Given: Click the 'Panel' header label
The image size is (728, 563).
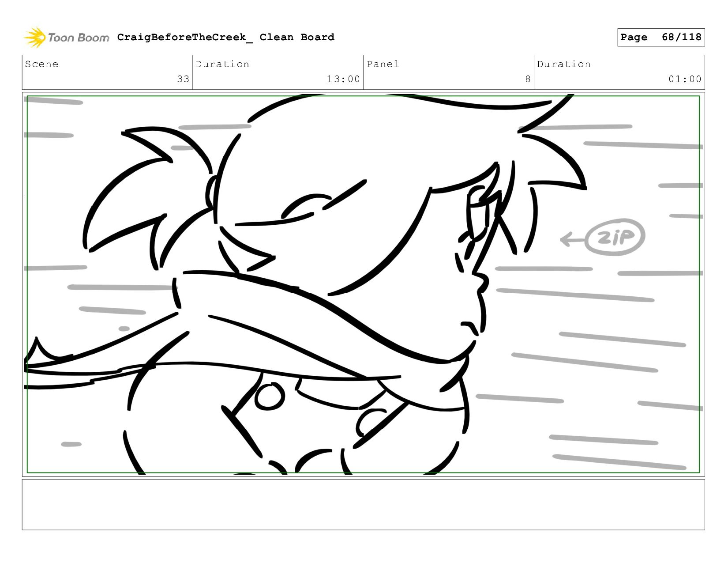Looking at the screenshot, I should click(383, 64).
